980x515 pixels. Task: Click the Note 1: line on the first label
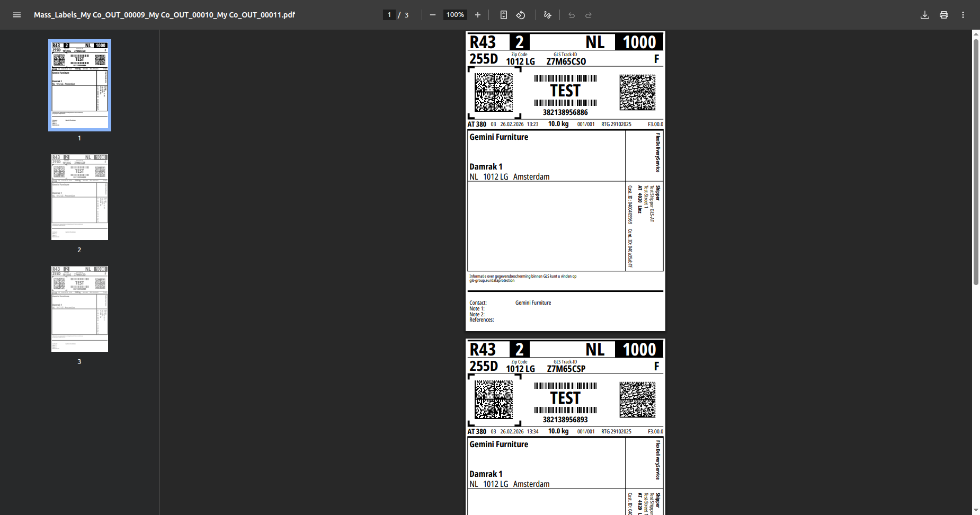coord(477,309)
